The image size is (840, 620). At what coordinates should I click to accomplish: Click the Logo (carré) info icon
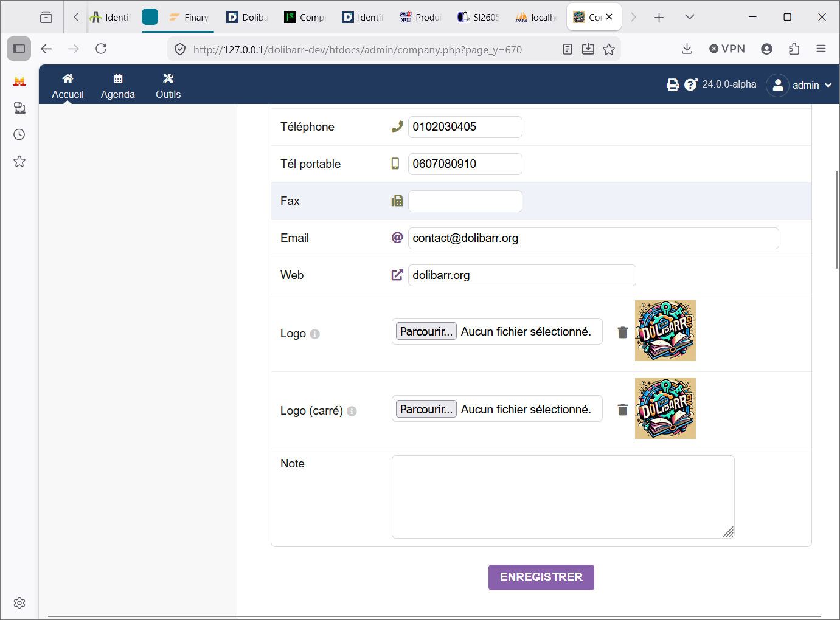click(352, 412)
